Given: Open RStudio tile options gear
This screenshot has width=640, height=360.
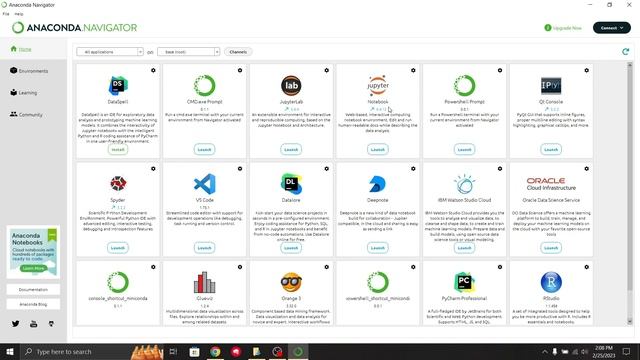Looking at the screenshot, I should click(587, 267).
